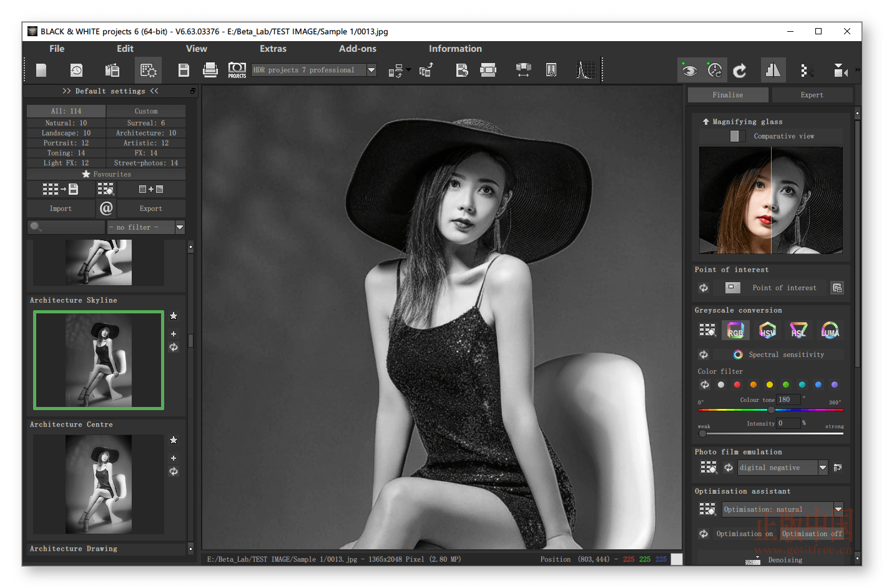Select the Architecture Centre preset thumbnail
The image size is (884, 588).
(x=99, y=484)
